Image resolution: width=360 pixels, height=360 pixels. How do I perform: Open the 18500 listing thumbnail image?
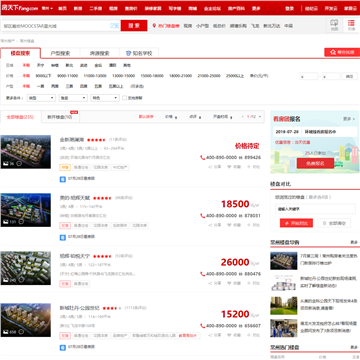click(x=26, y=210)
